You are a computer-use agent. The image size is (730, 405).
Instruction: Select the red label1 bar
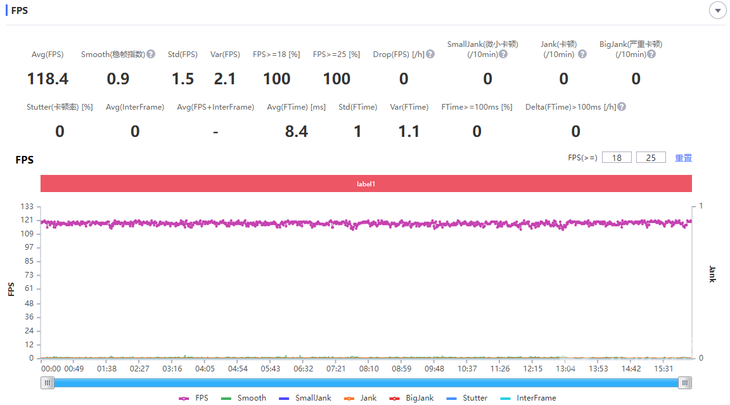[x=366, y=184]
